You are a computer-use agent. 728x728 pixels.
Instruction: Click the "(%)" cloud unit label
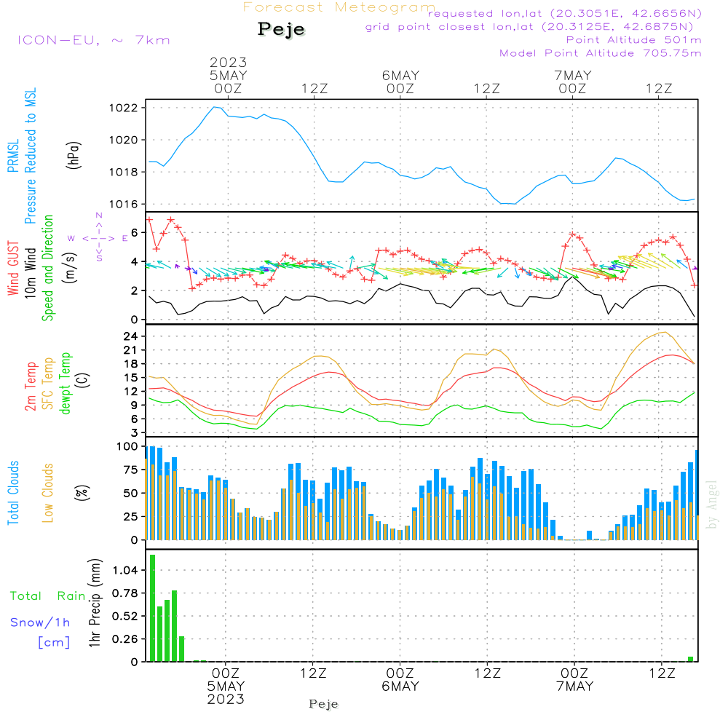(82, 493)
